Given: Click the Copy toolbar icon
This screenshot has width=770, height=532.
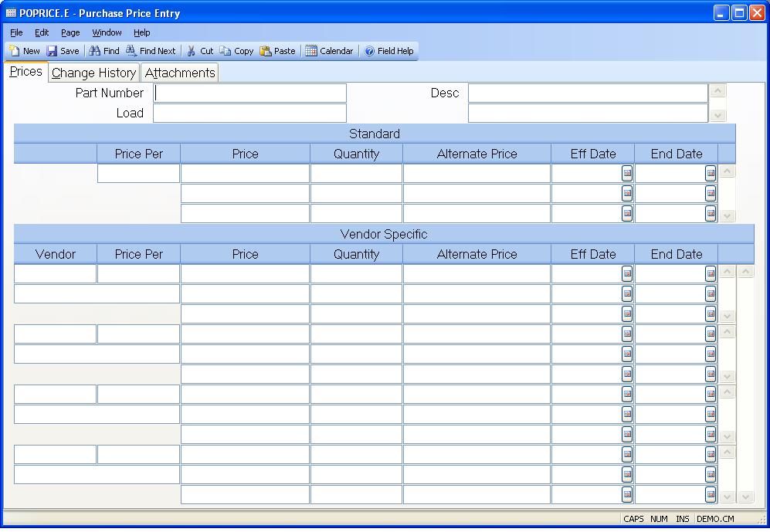Looking at the screenshot, I should pos(226,51).
